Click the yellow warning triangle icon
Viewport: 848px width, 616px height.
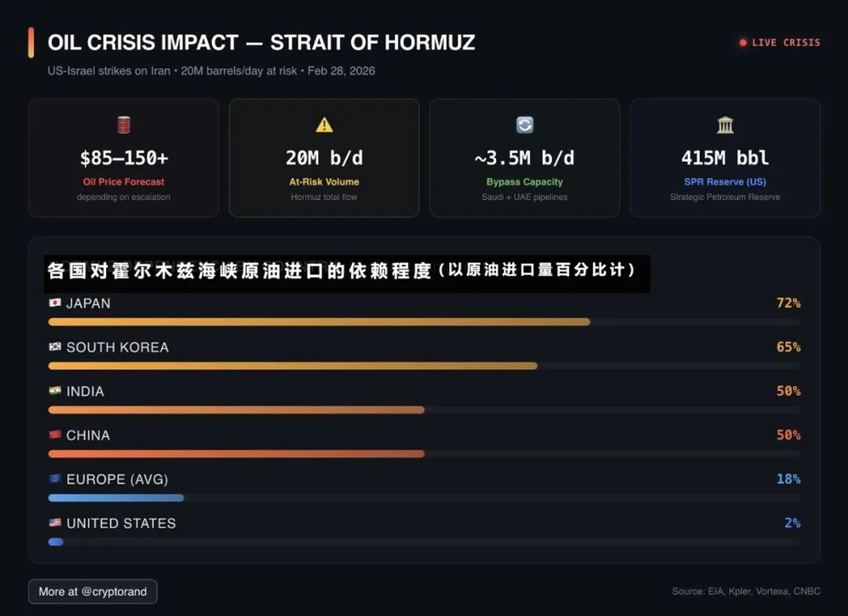(324, 125)
